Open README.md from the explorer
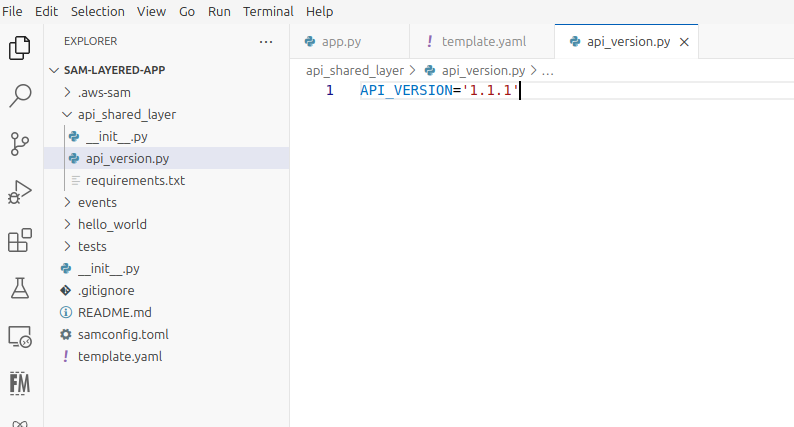The height and width of the screenshot is (427, 794). click(167, 313)
